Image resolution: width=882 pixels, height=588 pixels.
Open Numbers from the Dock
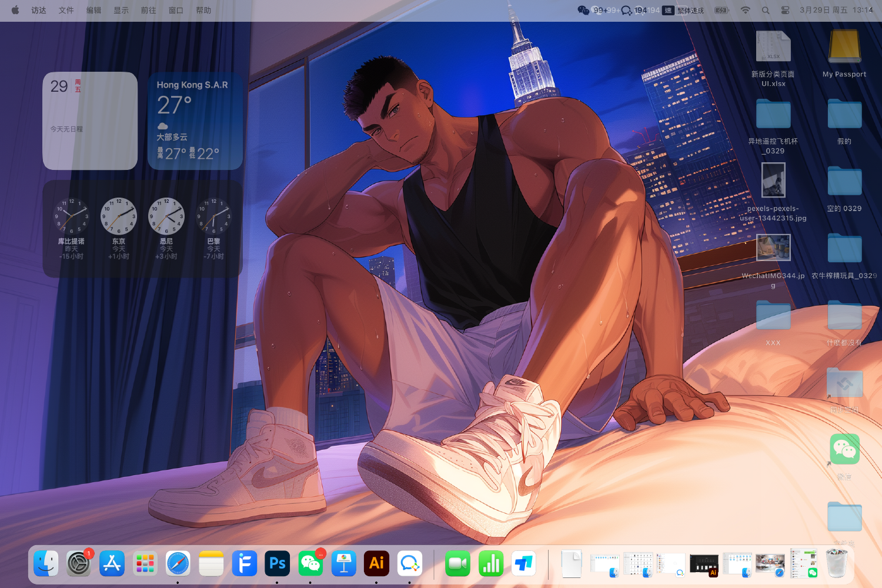coord(490,563)
